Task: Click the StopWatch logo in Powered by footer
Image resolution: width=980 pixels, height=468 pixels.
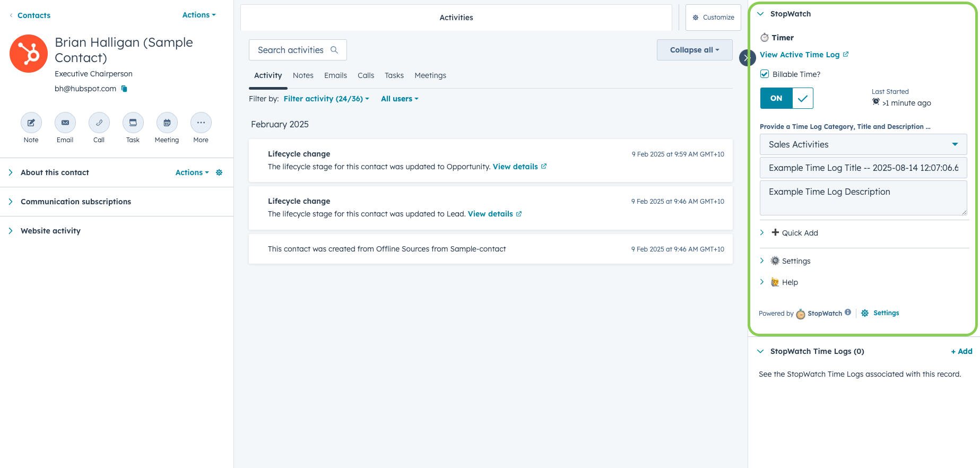Action: pos(801,314)
